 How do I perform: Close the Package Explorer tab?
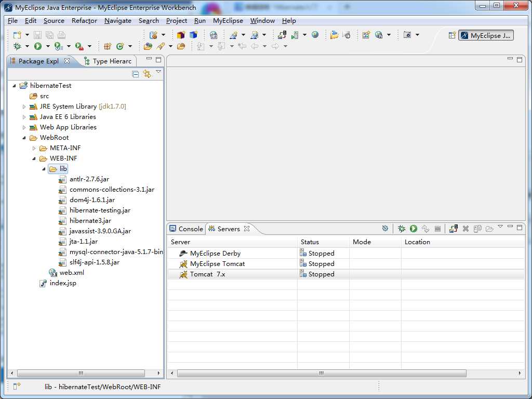click(x=67, y=61)
